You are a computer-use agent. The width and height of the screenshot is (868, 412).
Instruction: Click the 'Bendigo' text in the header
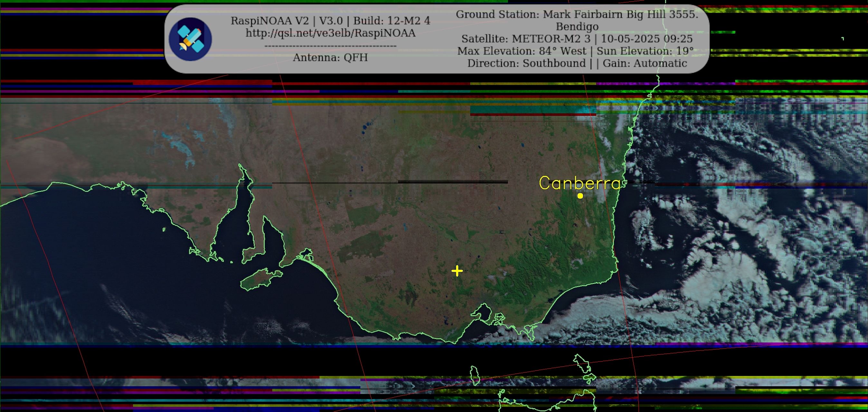[x=577, y=27]
